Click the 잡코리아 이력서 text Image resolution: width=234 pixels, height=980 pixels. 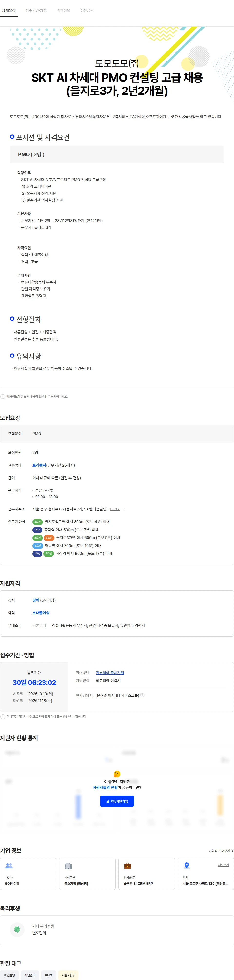point(108,681)
